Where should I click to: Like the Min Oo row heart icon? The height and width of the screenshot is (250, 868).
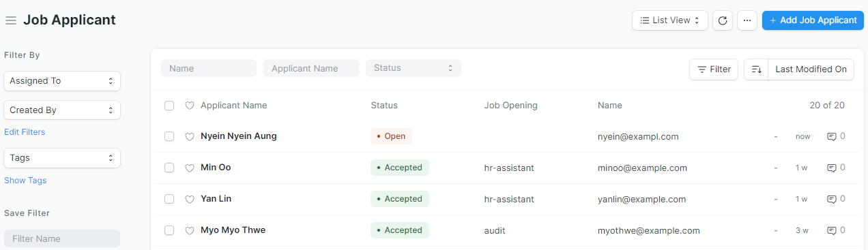pos(190,168)
